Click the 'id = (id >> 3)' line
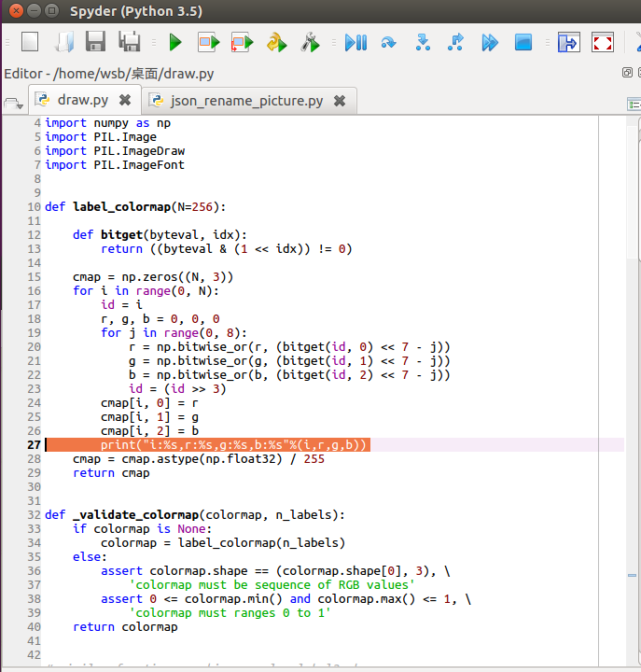The image size is (641, 672). pos(177,388)
